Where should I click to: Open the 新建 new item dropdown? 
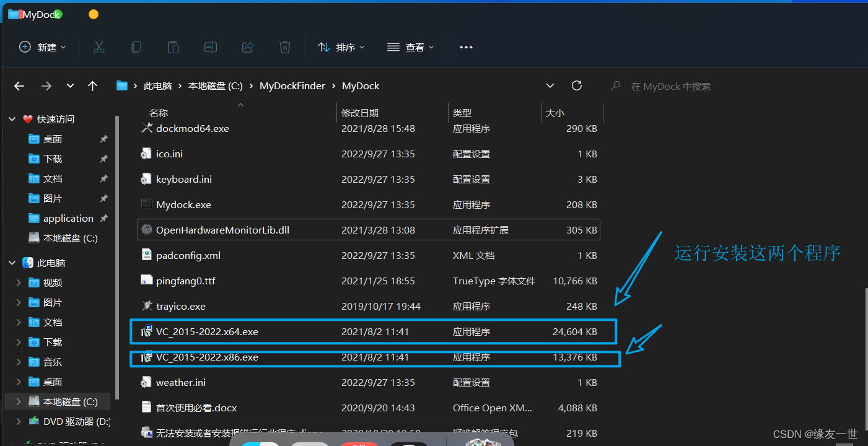point(43,47)
